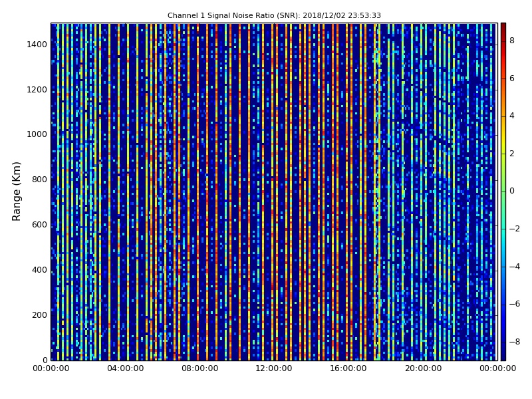
Task: Click the colorbar label −8
Action: pos(515,342)
